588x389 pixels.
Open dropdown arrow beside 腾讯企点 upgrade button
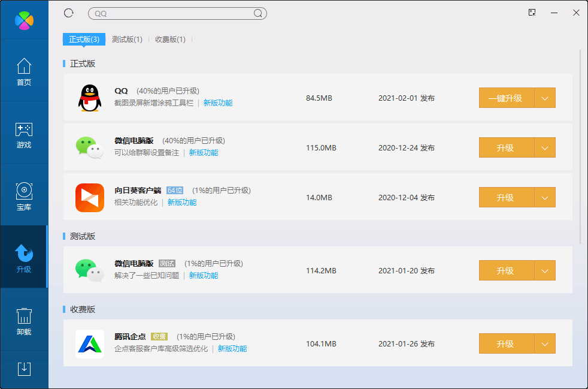(544, 344)
